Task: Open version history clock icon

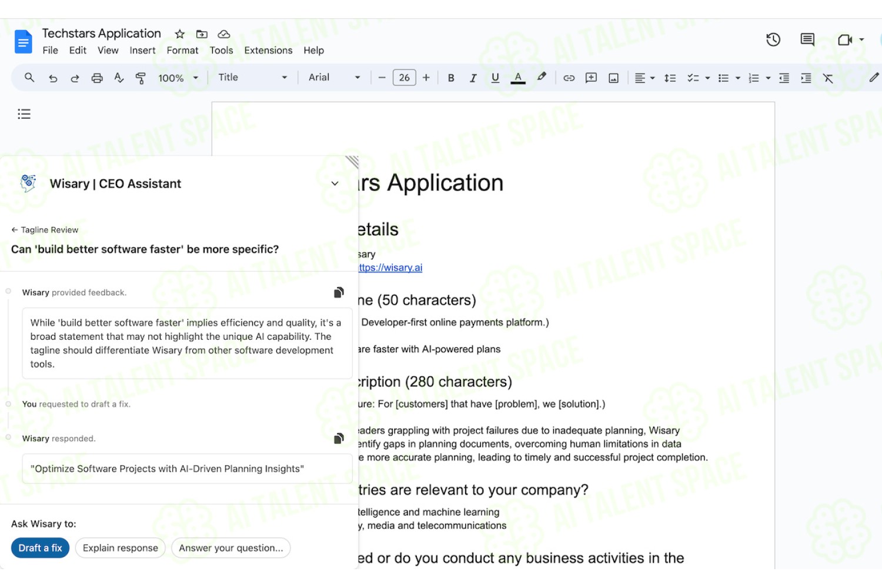Action: pos(773,39)
